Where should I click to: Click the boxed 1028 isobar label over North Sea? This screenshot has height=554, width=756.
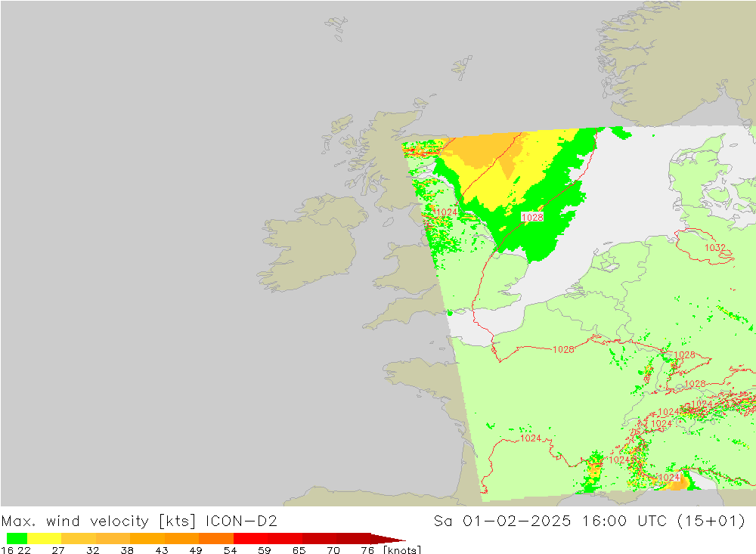point(532,218)
